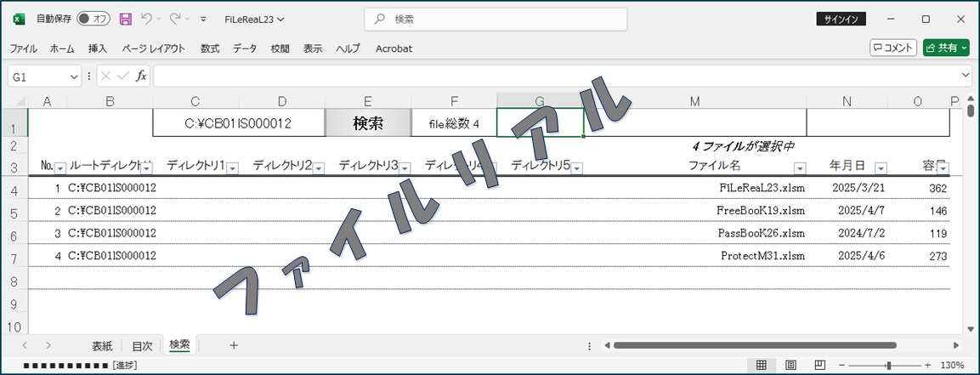Open the 校閲 ribbon tab
Image resolution: width=980 pixels, height=375 pixels.
(x=280, y=48)
